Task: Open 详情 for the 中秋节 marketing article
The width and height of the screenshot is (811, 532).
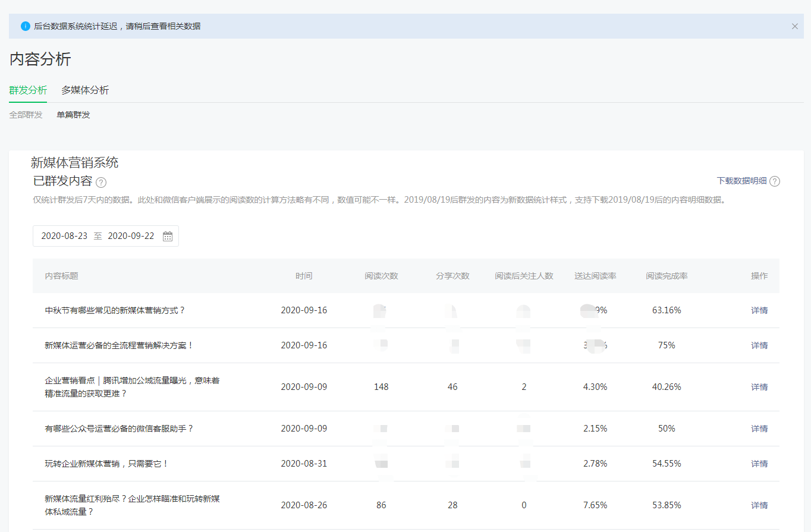Action: coord(759,310)
